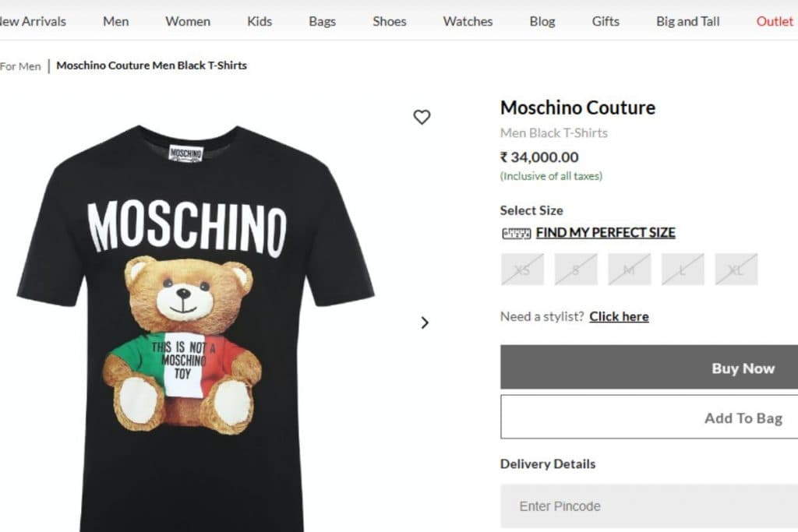Open the Watches menu item
The image size is (798, 532).
(468, 21)
